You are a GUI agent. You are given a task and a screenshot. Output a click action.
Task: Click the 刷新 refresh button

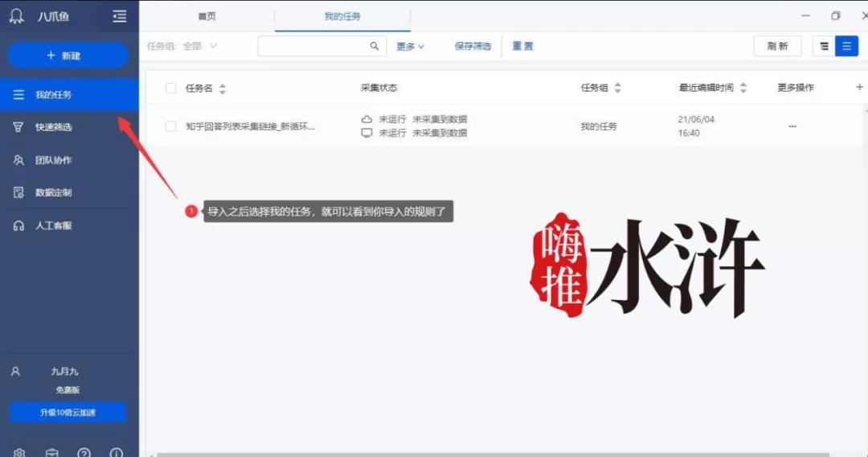pyautogui.click(x=777, y=46)
